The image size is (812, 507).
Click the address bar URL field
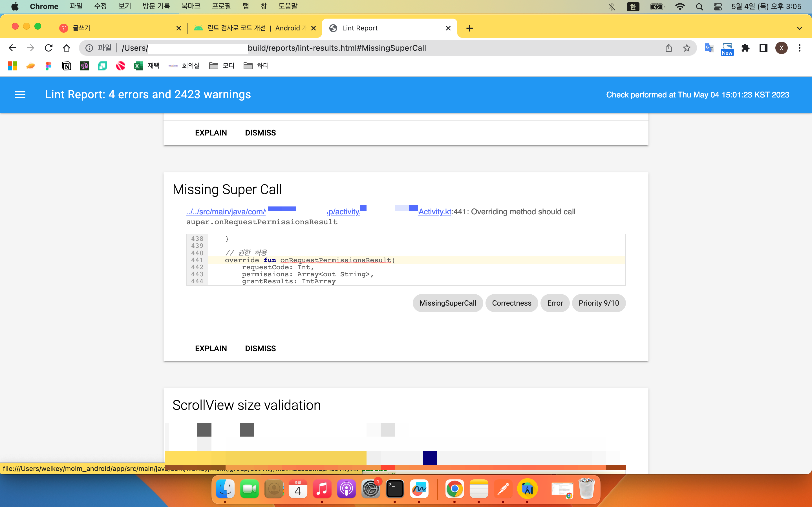tap(336, 48)
